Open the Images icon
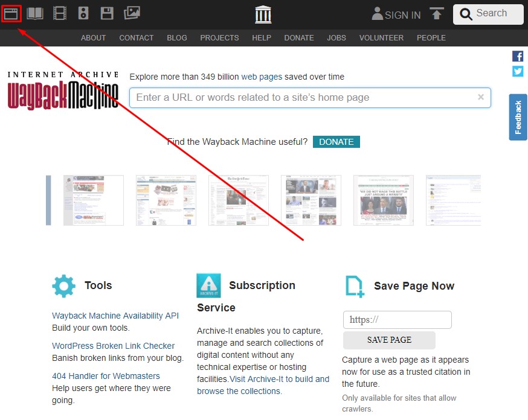 [132, 13]
